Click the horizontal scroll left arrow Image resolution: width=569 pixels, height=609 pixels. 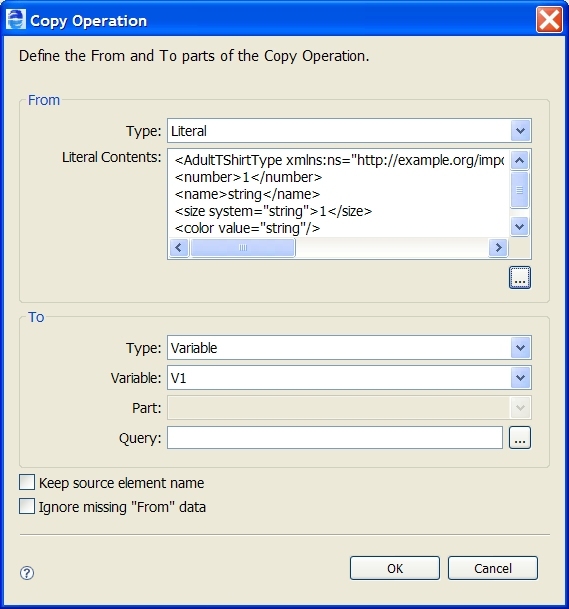(179, 247)
